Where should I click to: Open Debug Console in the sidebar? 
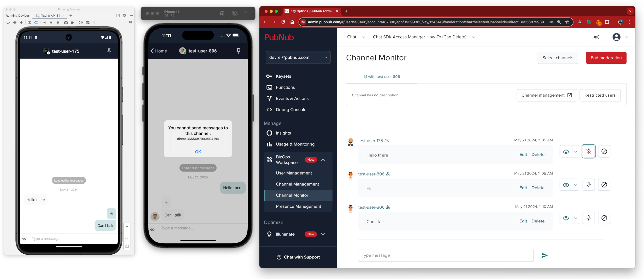291,110
